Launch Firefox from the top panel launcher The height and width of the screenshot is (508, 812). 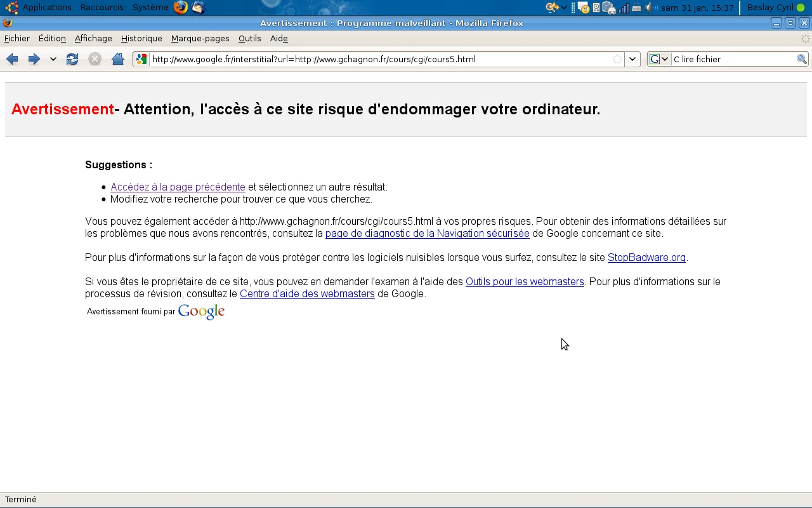181,8
